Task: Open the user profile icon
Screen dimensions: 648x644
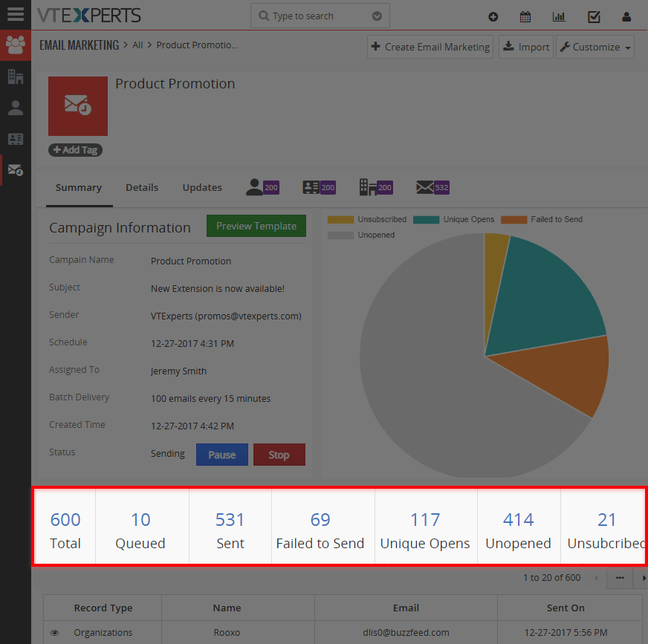Action: point(626,17)
